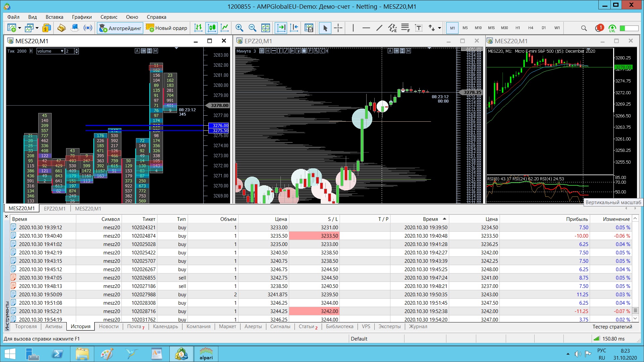Viewport: 644px width, 362px height.
Task: Click the zoom in magnifier icon
Action: 239,28
